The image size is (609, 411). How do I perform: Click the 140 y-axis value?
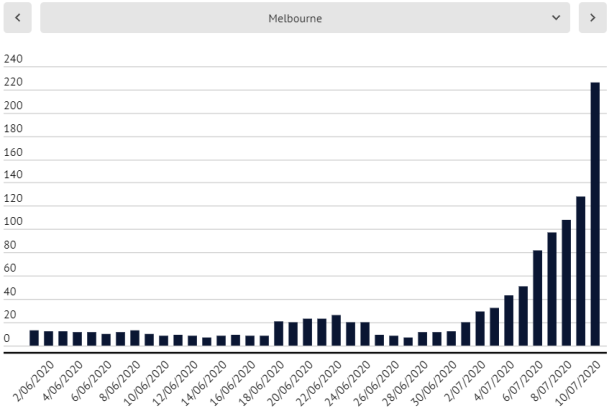[13, 175]
